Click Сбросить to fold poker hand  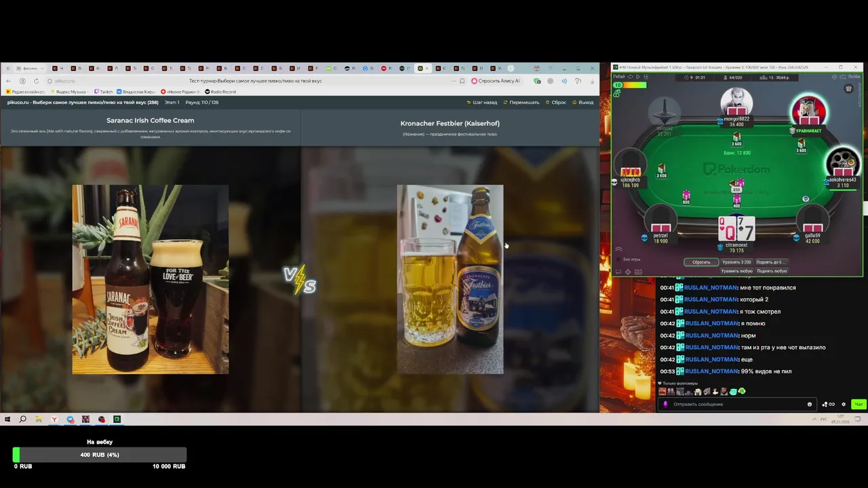(x=701, y=262)
